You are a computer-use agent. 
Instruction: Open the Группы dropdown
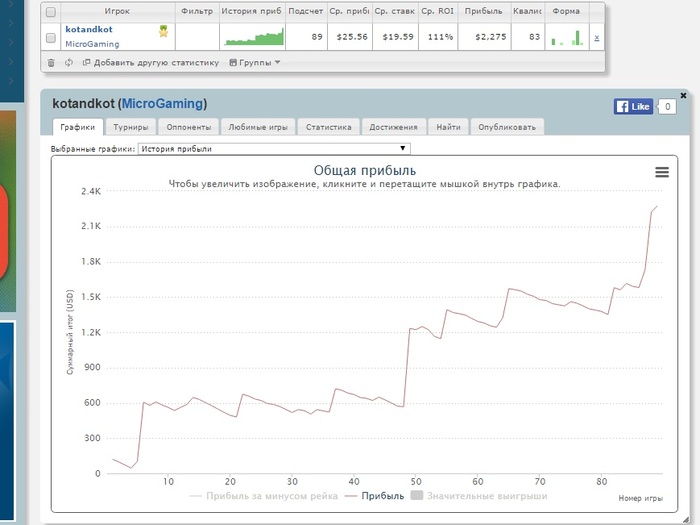coord(255,63)
